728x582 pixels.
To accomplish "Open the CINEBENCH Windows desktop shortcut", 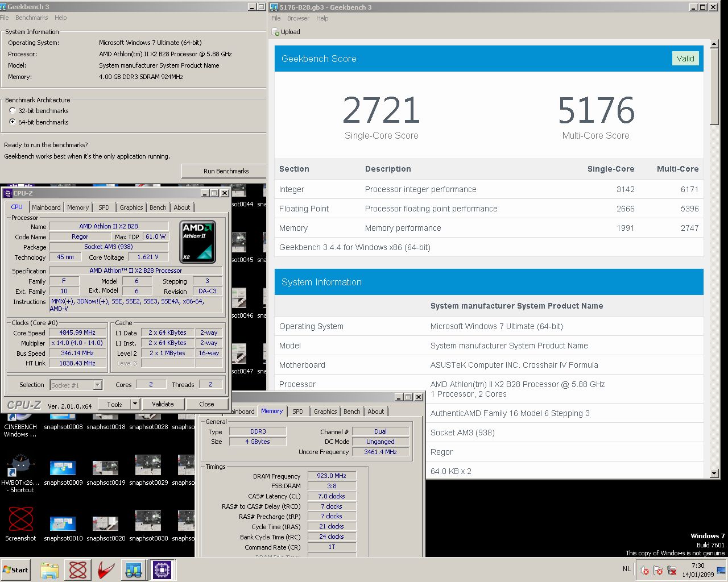I will point(20,425).
